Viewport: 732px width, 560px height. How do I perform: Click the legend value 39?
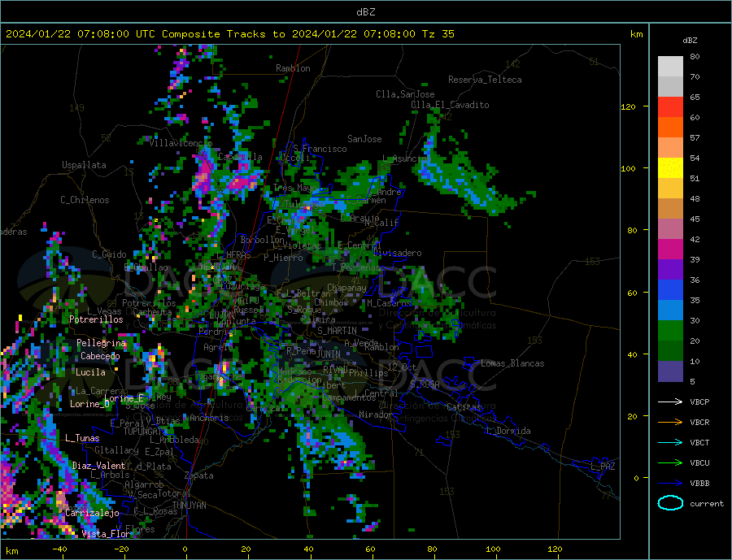(695, 259)
